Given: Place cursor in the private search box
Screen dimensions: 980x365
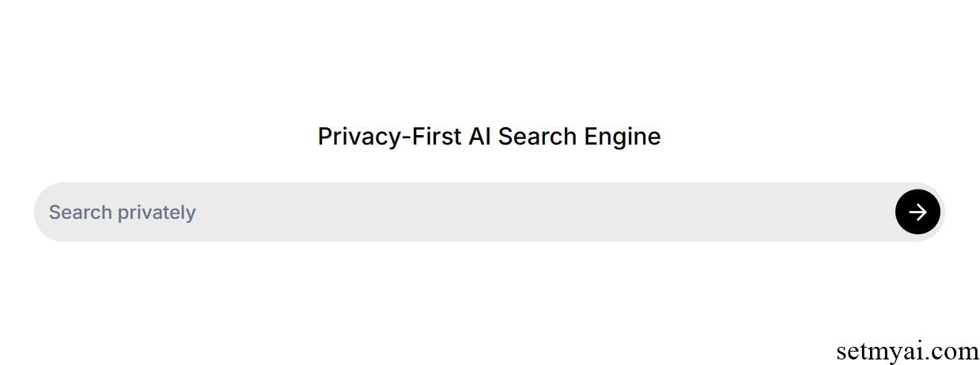Looking at the screenshot, I should (x=489, y=212).
